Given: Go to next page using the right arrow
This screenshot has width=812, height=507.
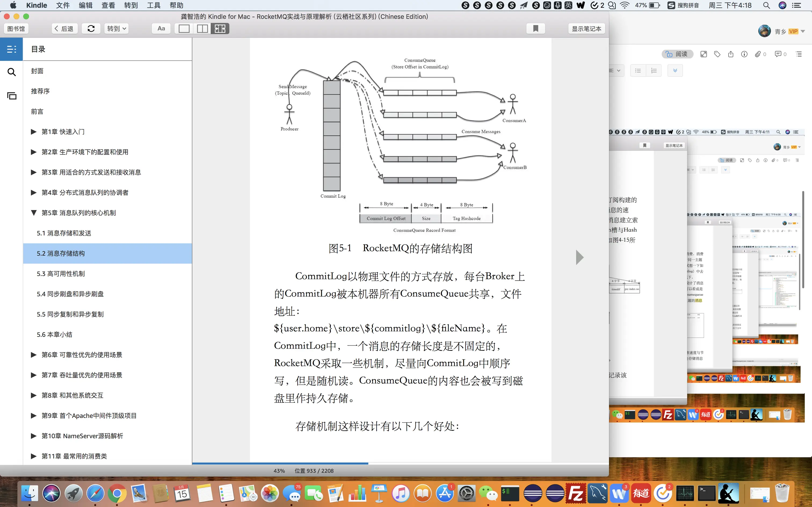Looking at the screenshot, I should pyautogui.click(x=579, y=258).
